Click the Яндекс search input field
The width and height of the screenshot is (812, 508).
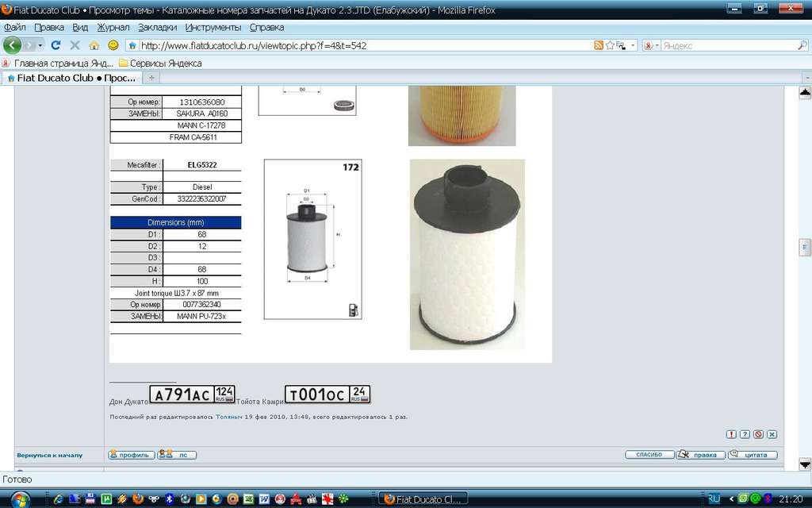pos(728,45)
